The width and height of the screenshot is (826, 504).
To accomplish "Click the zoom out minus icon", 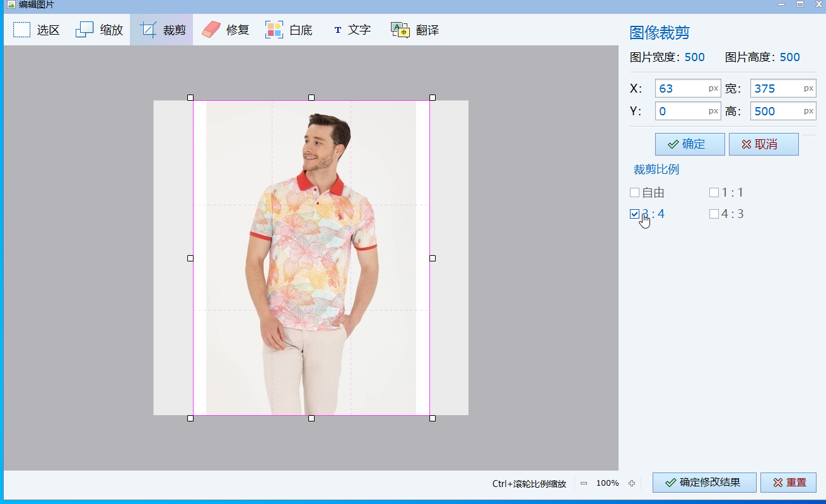I will 584,483.
